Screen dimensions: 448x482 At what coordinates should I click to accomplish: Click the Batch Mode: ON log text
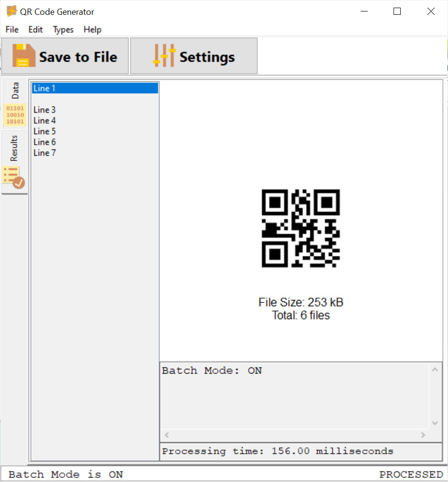tap(212, 371)
